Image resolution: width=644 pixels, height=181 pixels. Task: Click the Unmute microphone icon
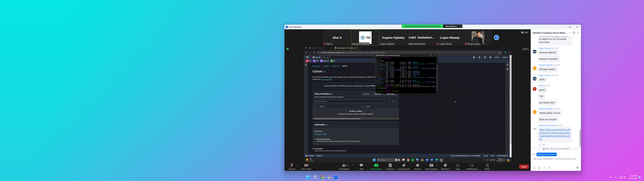pos(292,166)
